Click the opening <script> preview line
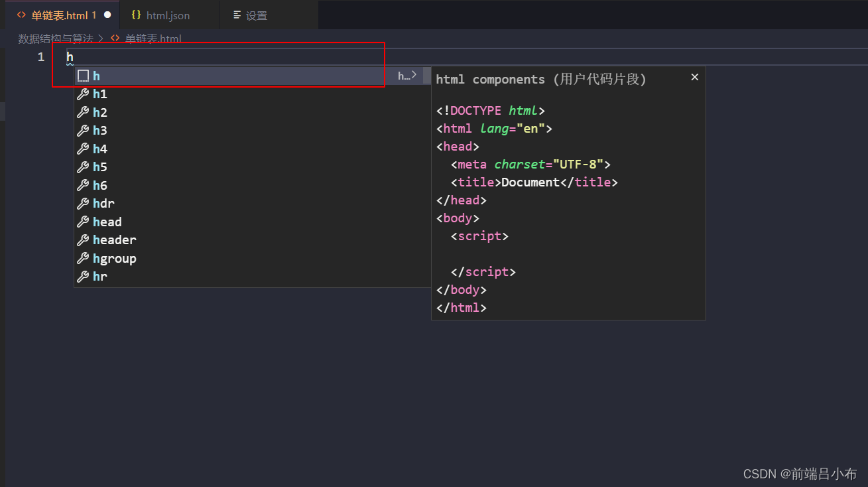 point(479,236)
